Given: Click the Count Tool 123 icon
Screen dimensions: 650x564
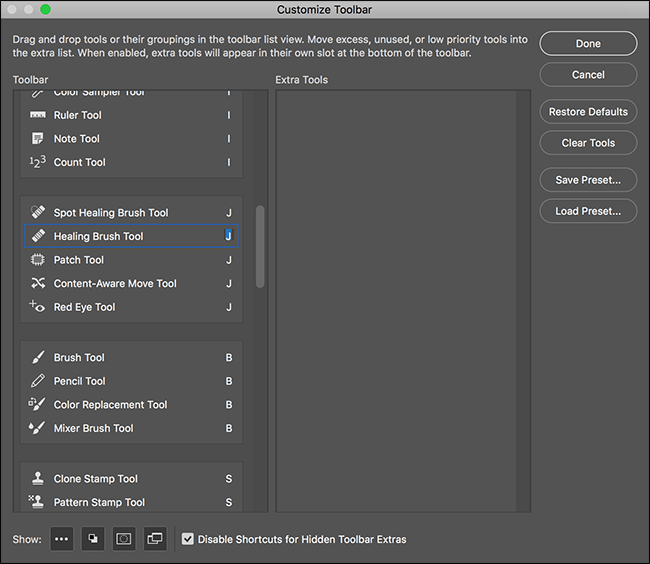Looking at the screenshot, I should [x=38, y=162].
